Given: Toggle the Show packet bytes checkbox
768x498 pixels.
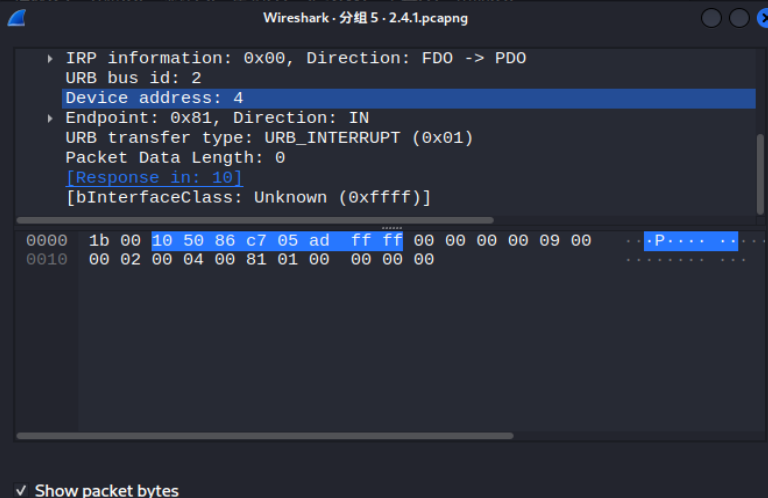Looking at the screenshot, I should (21, 490).
